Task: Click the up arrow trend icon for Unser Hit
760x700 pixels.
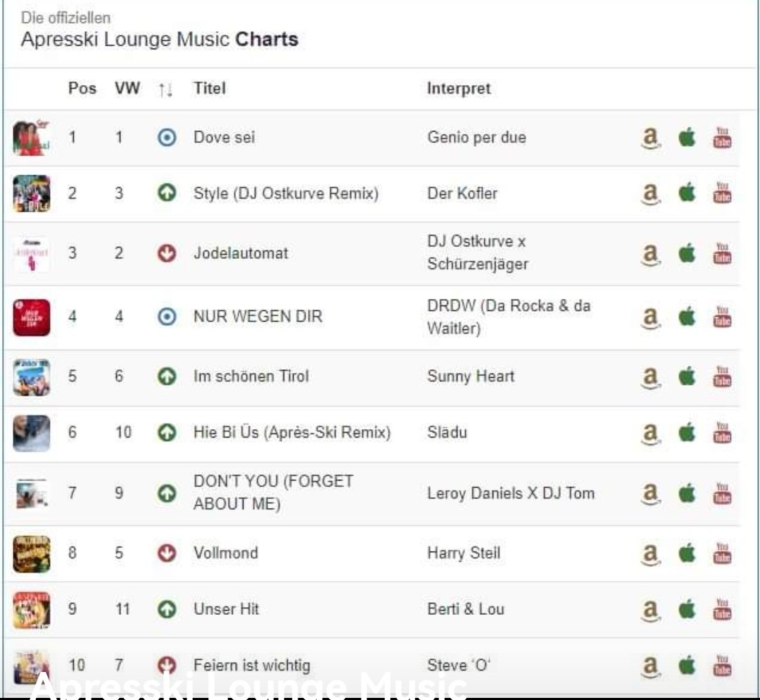Action: coord(167,609)
